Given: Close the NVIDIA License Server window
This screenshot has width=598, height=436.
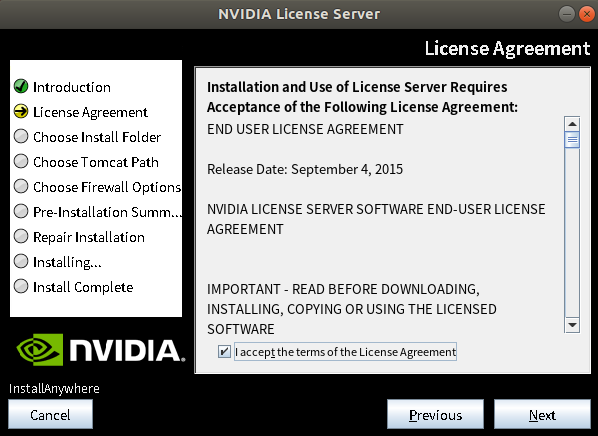Looking at the screenshot, I should click(587, 14).
